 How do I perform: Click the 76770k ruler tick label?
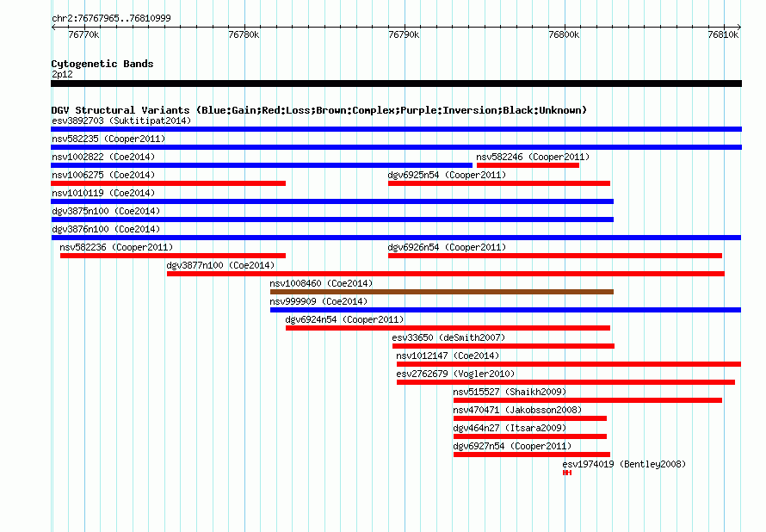pos(83,34)
